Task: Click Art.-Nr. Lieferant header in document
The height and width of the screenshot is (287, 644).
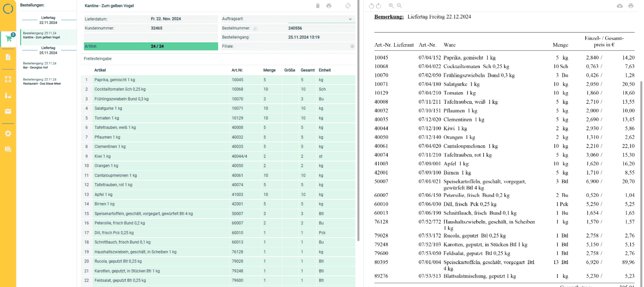Action: pyautogui.click(x=394, y=45)
